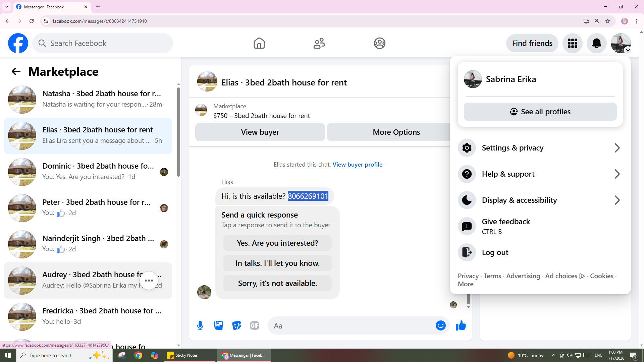Send a thumbs-up like
The width and height of the screenshot is (644, 362).
[x=461, y=325]
